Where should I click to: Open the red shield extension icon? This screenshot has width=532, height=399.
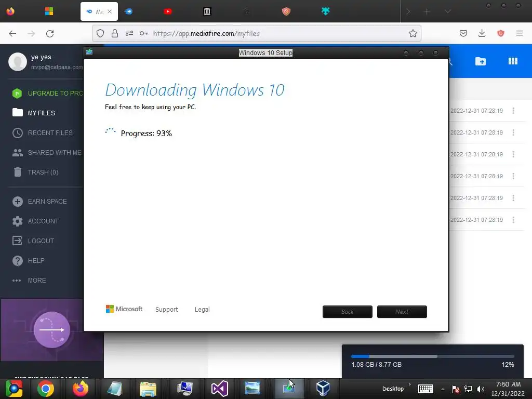tap(500, 33)
